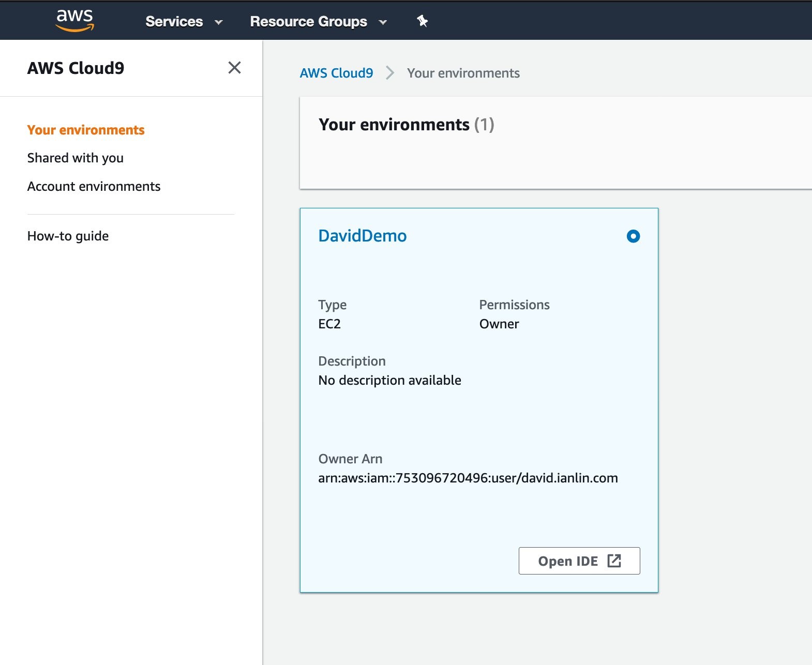Viewport: 812px width, 665px height.
Task: Open the DavidDemo environment link
Action: tap(363, 236)
